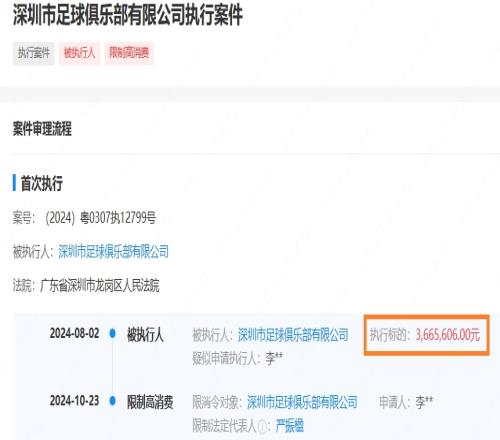This screenshot has height=440, width=500.
Task: Click the 2024-08-02 date label
Action: click(x=74, y=333)
